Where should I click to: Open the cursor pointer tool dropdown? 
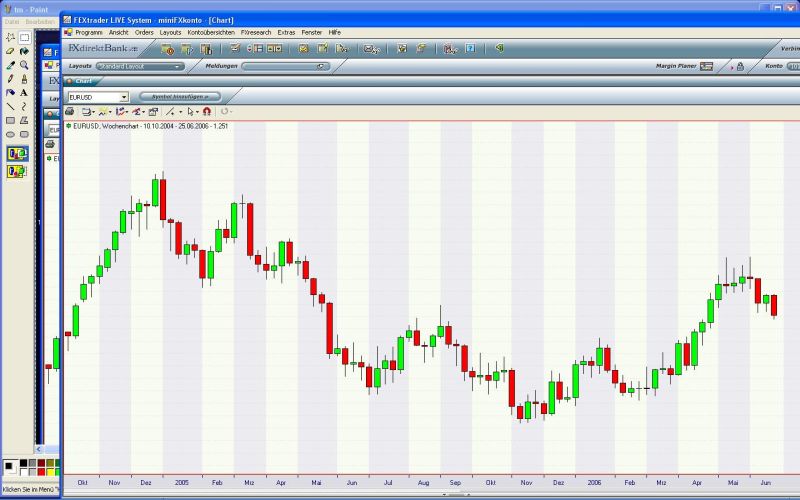click(x=193, y=111)
